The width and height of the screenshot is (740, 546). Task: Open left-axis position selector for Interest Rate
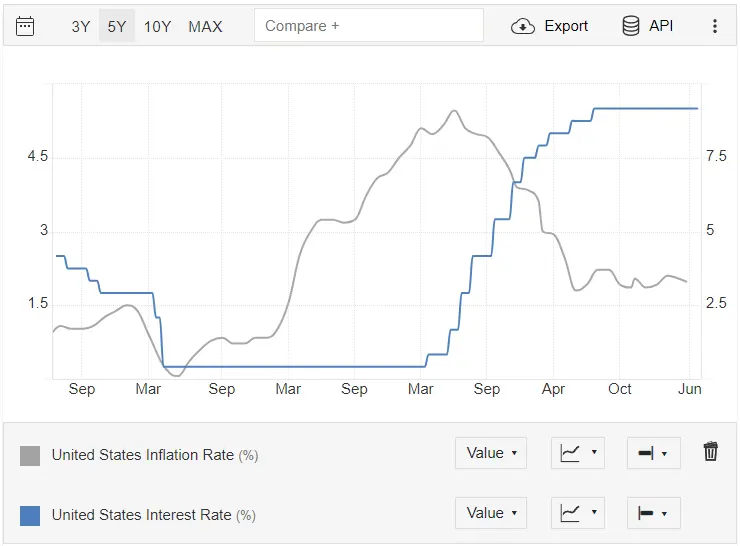pyautogui.click(x=654, y=513)
